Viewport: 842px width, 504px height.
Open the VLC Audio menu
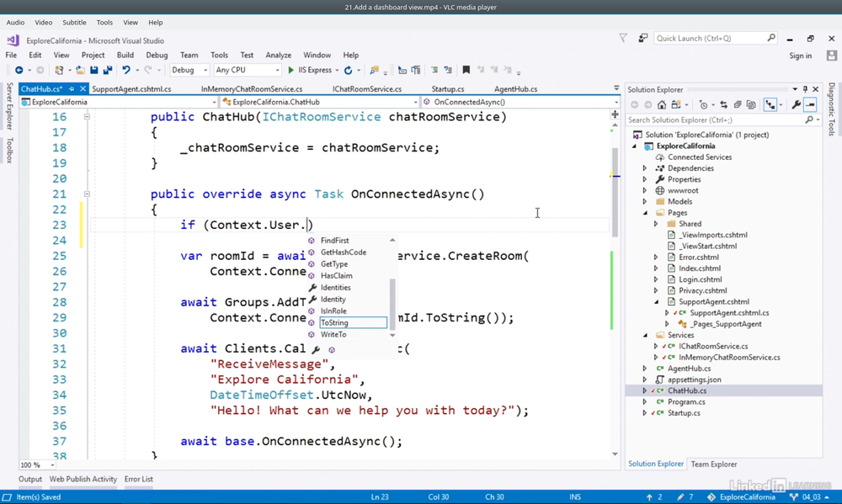(15, 23)
